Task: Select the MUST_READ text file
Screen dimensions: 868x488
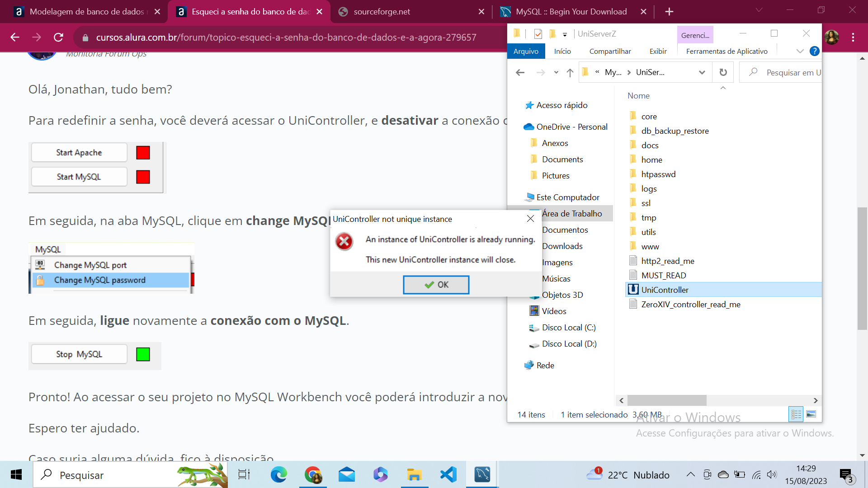Action: click(x=663, y=275)
